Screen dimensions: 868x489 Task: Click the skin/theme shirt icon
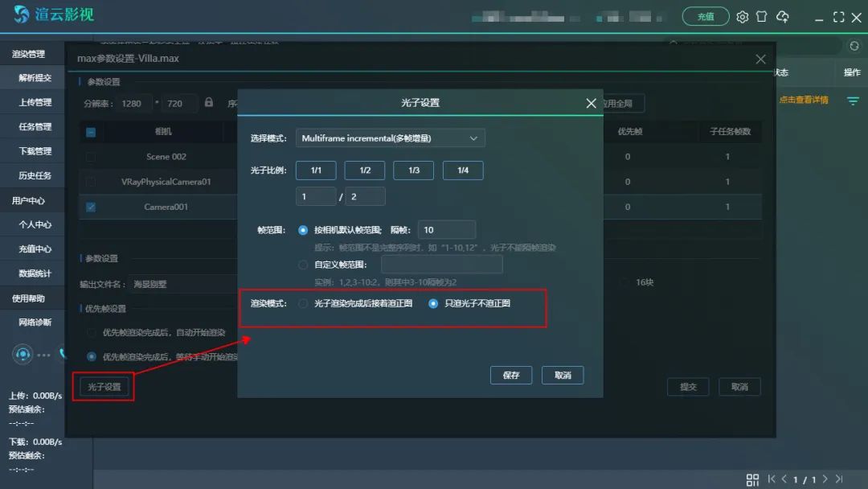(762, 17)
